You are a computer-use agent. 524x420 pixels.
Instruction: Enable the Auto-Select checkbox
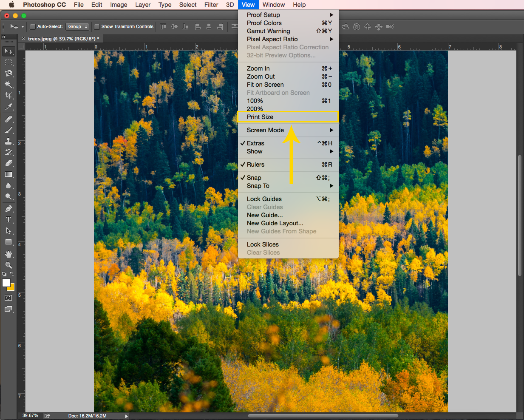click(33, 27)
